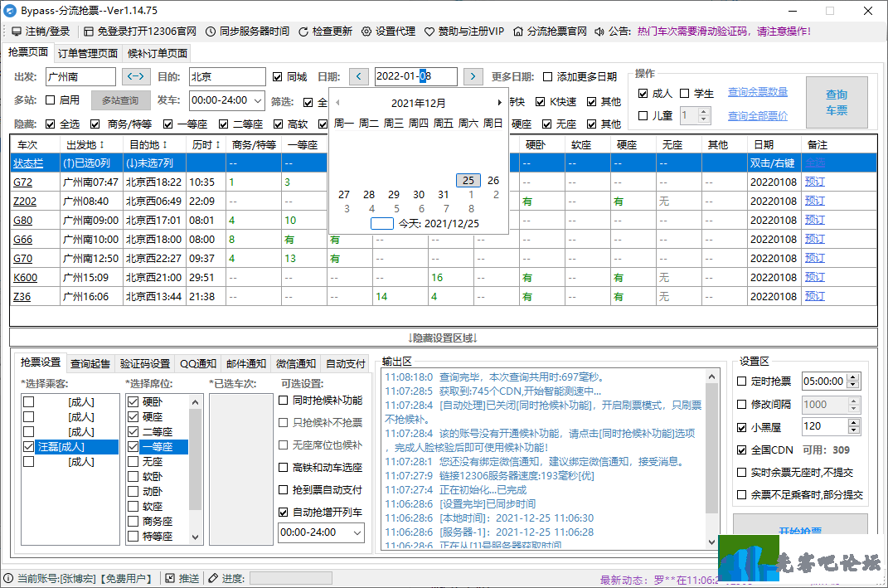The image size is (888, 588).
Task: Open the 邮件通知 settings tab
Action: 247,363
